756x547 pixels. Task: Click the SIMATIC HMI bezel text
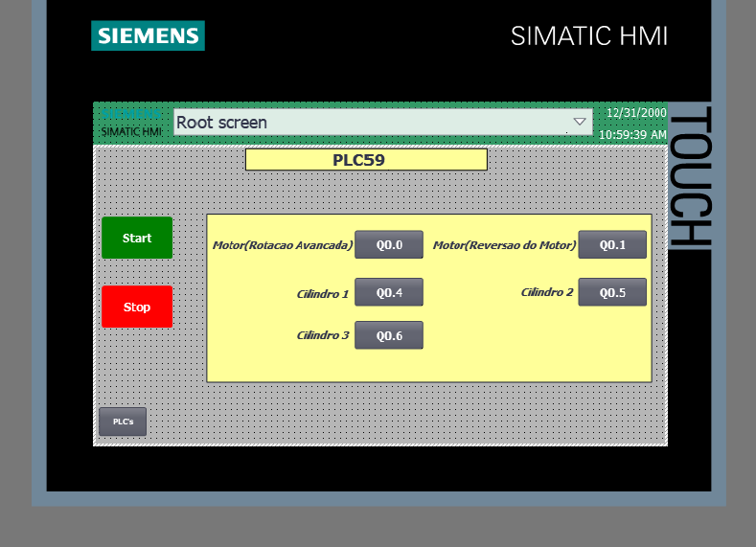589,36
